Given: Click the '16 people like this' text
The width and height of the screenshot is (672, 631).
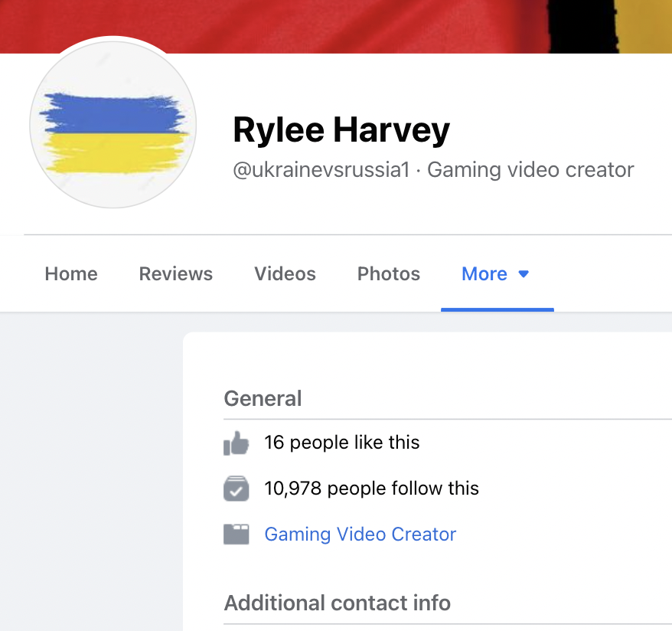Looking at the screenshot, I should click(x=342, y=443).
